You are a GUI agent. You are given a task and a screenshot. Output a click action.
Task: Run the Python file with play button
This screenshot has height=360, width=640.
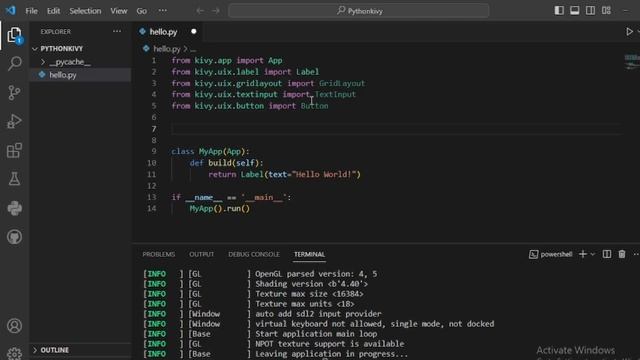point(629,31)
